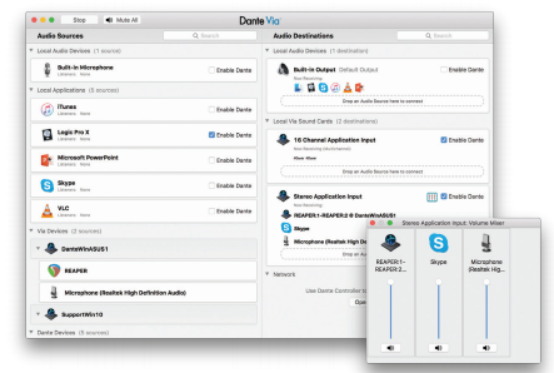Viewport: 554px width, 373px height.
Task: Click the REAPER application icon
Action: pos(54,271)
